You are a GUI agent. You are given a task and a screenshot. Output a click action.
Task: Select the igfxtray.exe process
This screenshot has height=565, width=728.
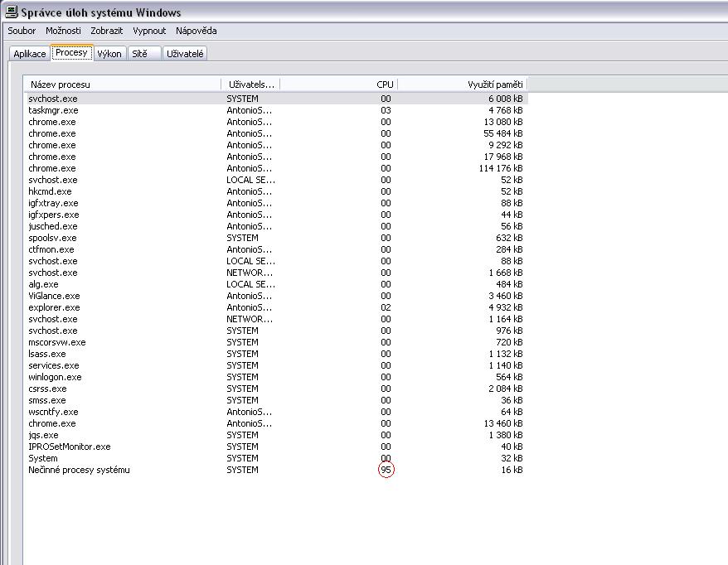[x=276, y=203]
